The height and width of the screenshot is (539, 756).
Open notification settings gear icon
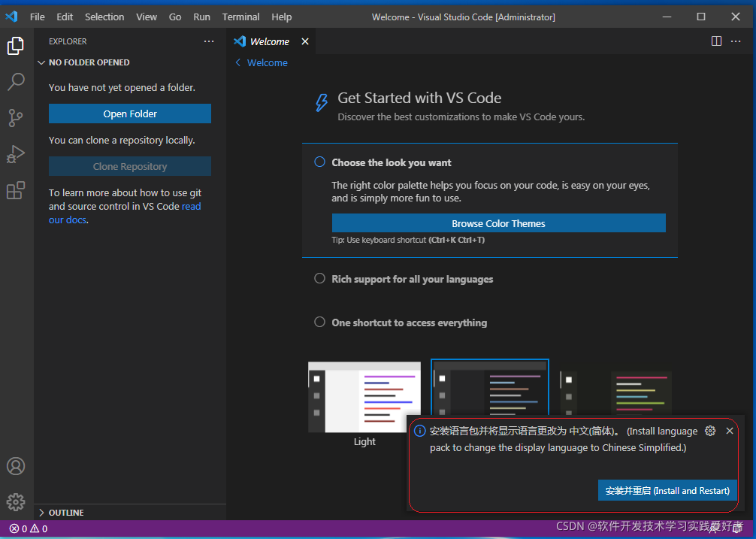(710, 431)
